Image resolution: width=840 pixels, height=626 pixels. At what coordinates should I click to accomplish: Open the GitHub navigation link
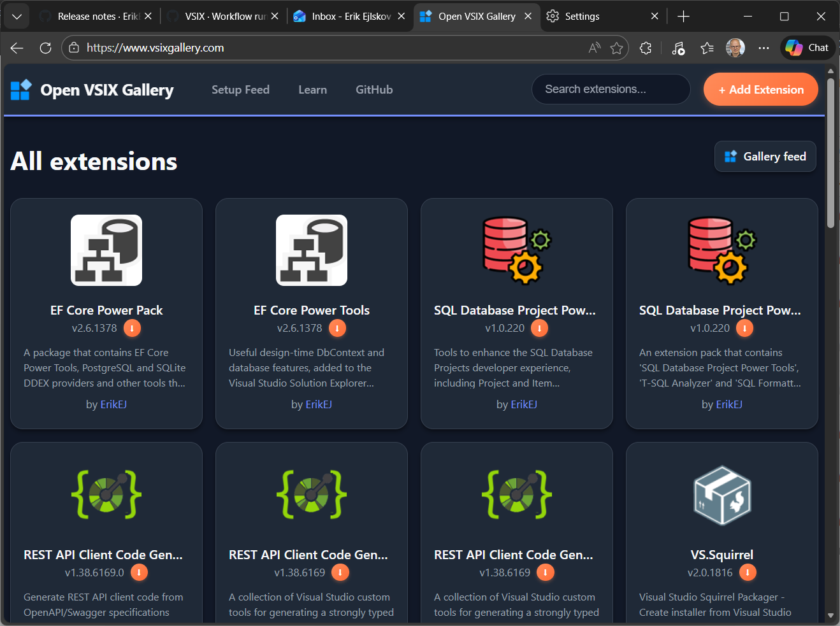click(374, 90)
